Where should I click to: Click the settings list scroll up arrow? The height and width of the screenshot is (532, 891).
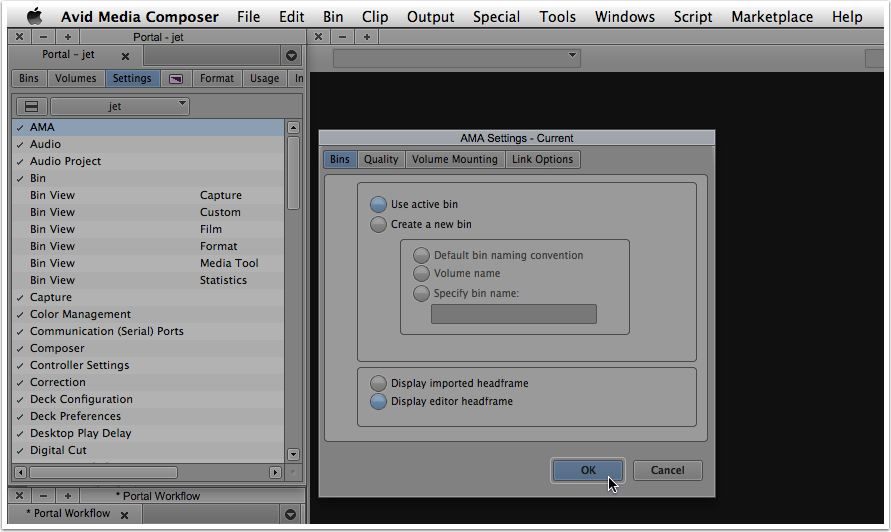[x=293, y=127]
